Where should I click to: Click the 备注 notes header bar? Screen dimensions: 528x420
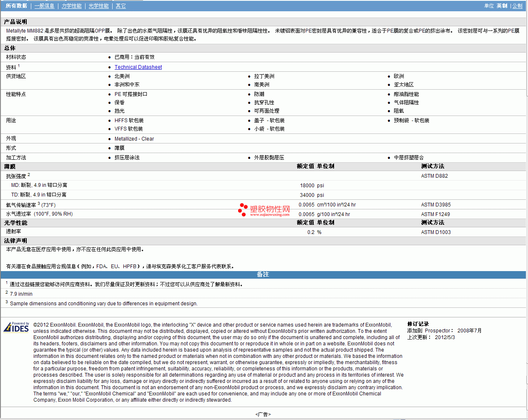263,274
